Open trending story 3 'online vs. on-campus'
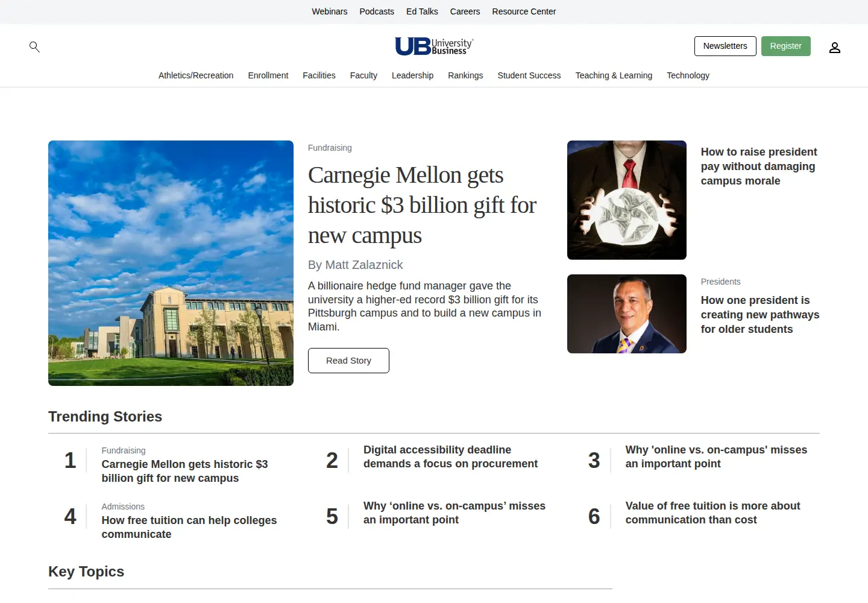The height and width of the screenshot is (603, 868). click(x=716, y=456)
